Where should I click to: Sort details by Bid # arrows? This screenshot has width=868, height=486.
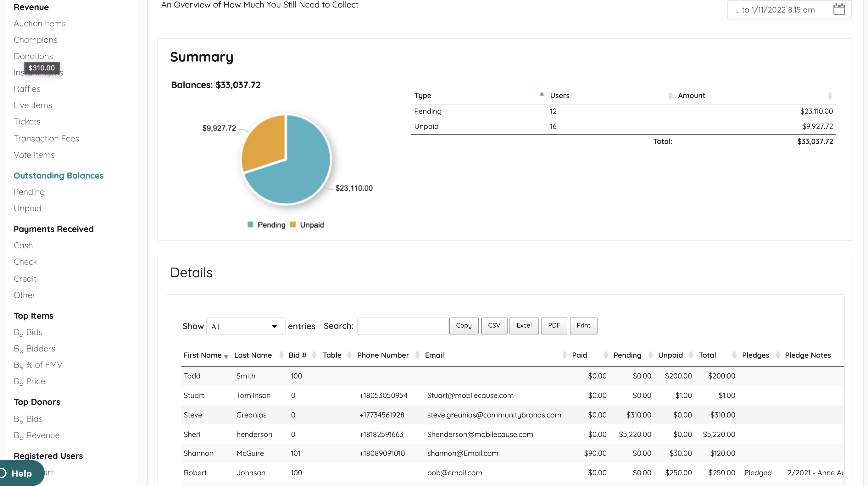314,355
